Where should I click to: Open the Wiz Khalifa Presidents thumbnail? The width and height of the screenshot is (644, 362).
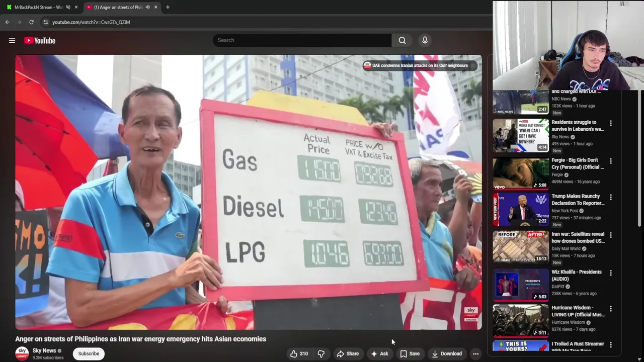point(521,285)
